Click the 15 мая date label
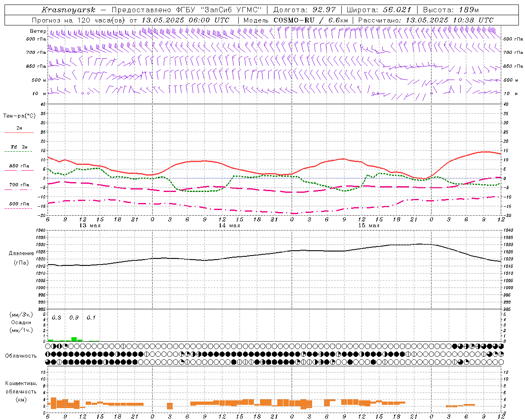This screenshot has width=525, height=420. [x=369, y=226]
